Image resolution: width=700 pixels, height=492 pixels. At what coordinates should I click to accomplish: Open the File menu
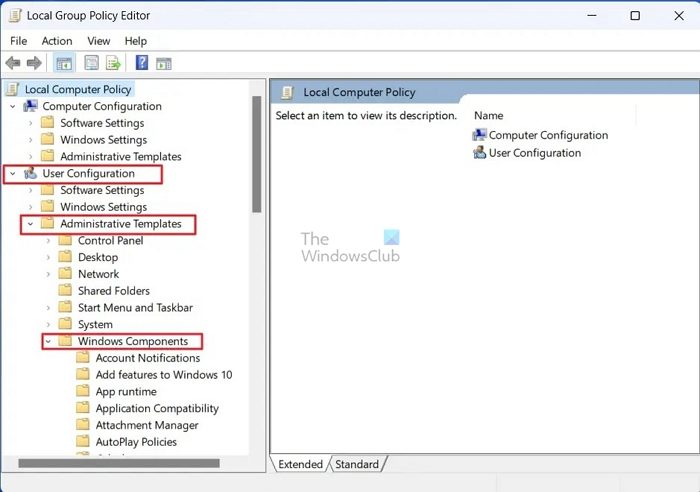(x=19, y=41)
